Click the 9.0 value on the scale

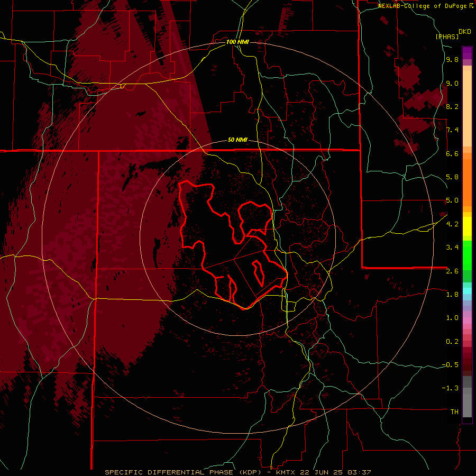[x=452, y=83]
